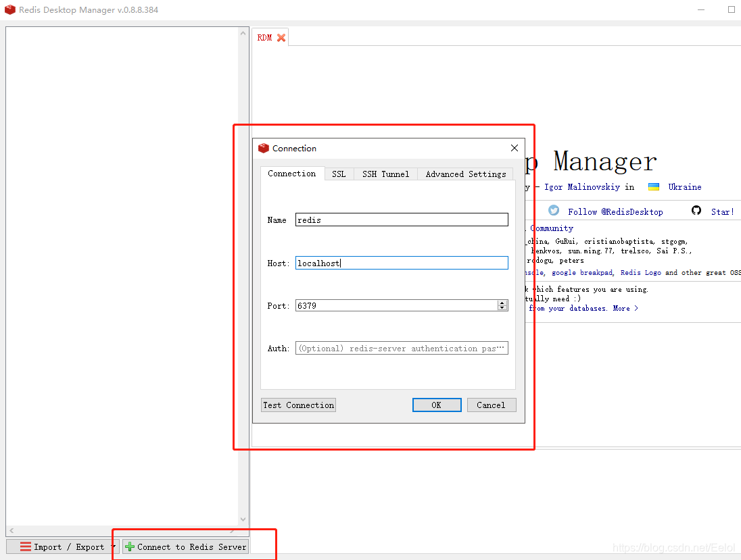Close the Connection dialog with X
Screen dimensions: 741x560
(515, 148)
